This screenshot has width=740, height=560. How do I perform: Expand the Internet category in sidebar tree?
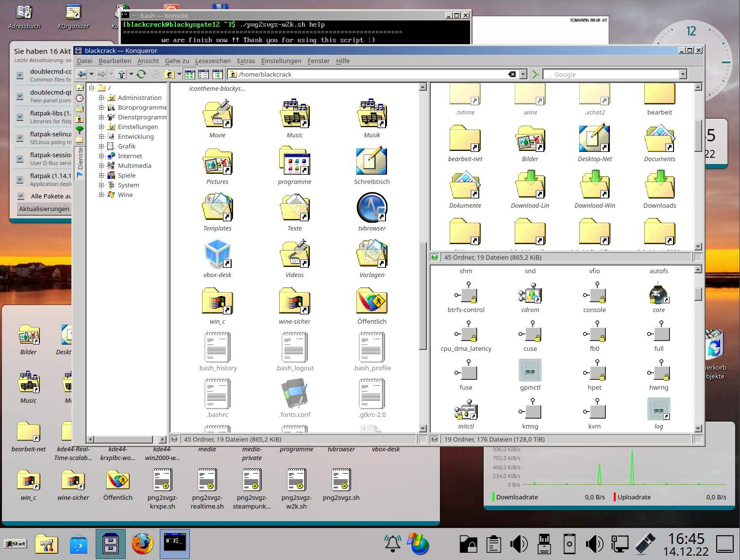101,156
